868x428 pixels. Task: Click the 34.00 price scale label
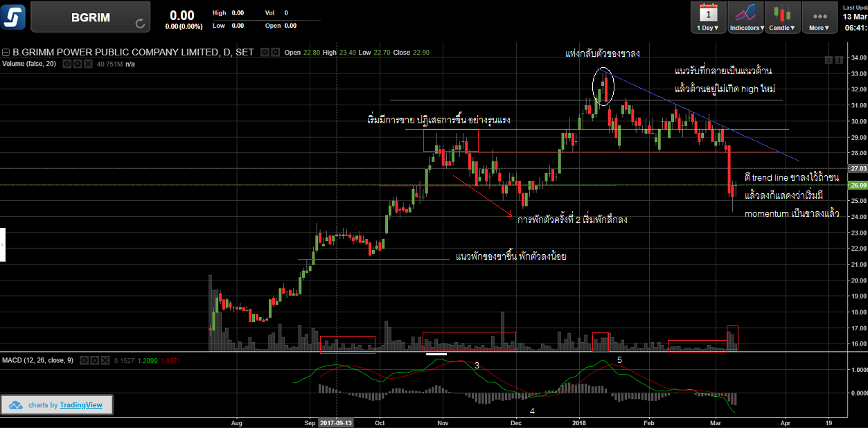pyautogui.click(x=858, y=57)
